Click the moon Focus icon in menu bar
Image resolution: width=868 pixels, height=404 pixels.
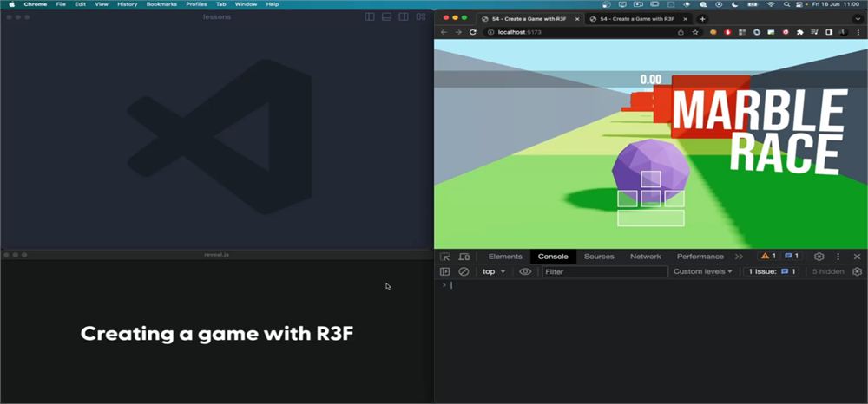point(735,4)
